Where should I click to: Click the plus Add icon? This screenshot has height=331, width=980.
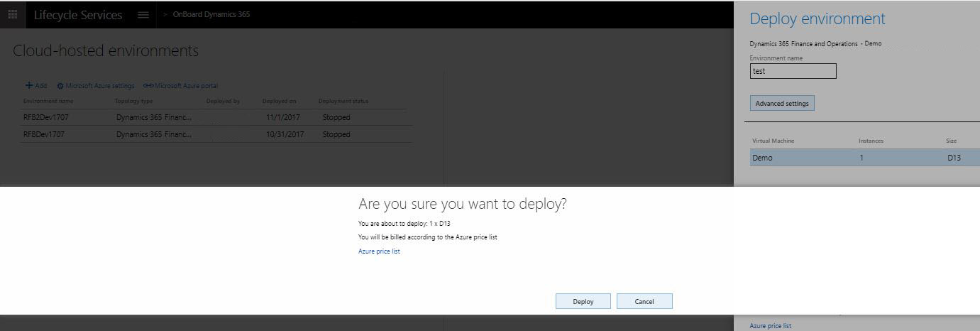coord(30,85)
